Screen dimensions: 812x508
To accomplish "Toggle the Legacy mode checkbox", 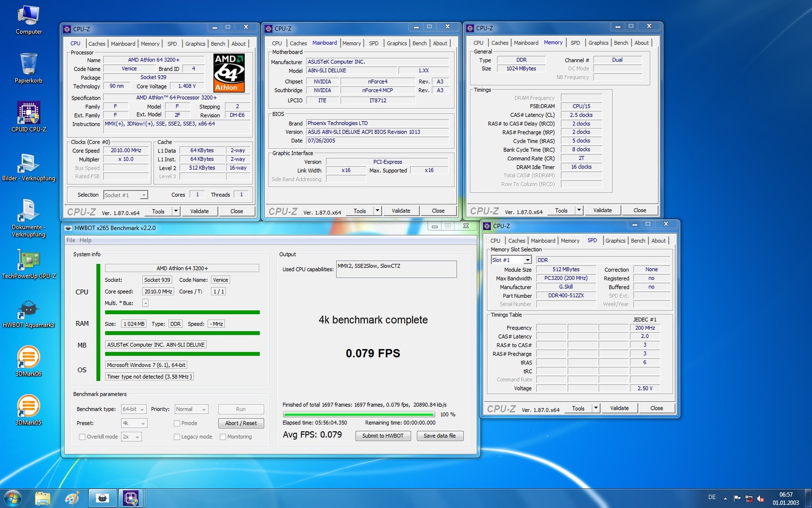I will pos(177,437).
